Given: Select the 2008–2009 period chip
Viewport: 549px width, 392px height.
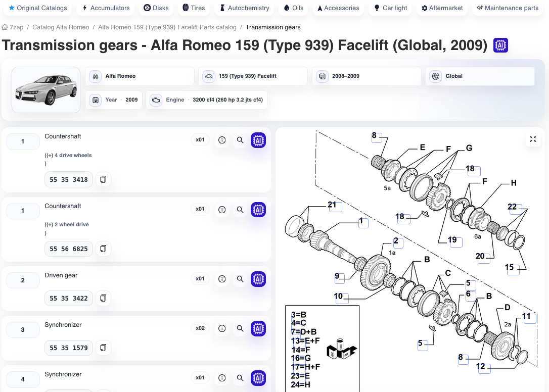Looking at the screenshot, I should pos(366,76).
